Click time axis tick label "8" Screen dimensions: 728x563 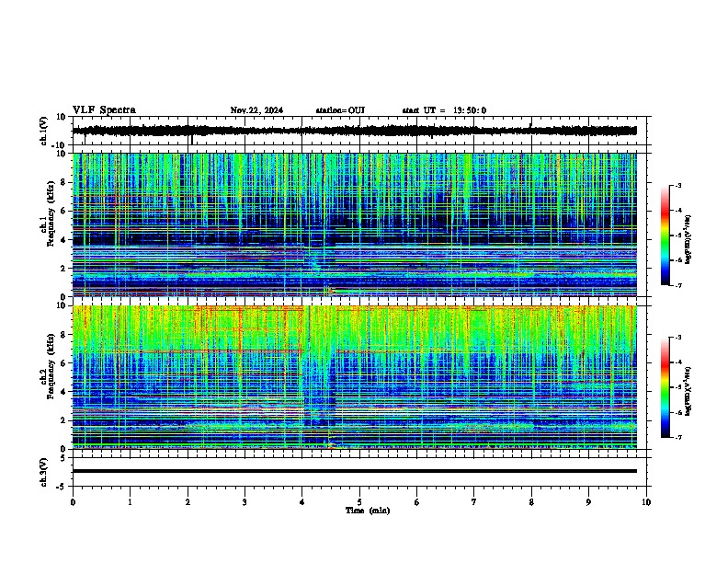pos(531,502)
